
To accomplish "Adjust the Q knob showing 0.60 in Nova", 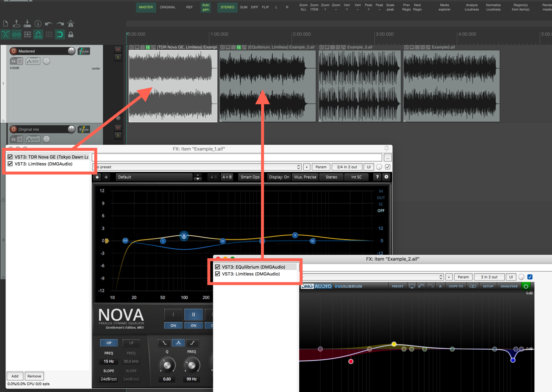I will click(167, 365).
